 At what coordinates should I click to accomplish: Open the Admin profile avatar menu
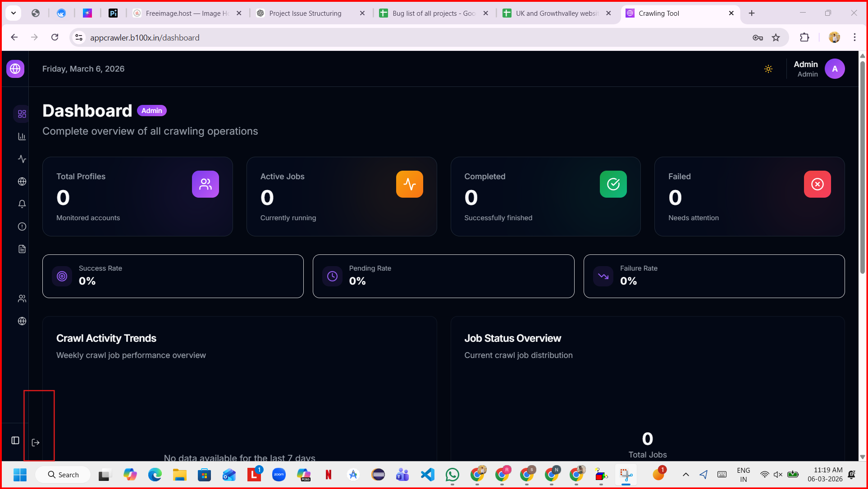(x=835, y=69)
